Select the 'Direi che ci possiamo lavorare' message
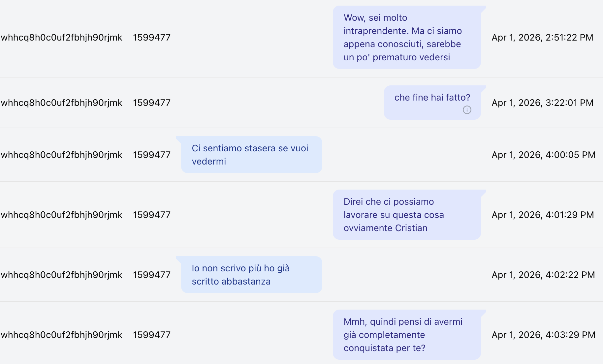The image size is (603, 364). click(x=407, y=215)
